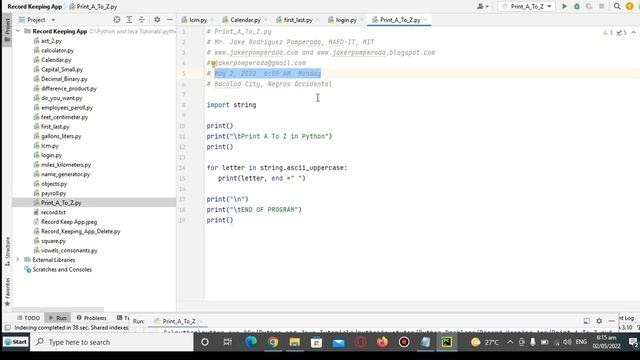
Task: Open the Favorites side tool window
Action: pyautogui.click(x=7, y=291)
